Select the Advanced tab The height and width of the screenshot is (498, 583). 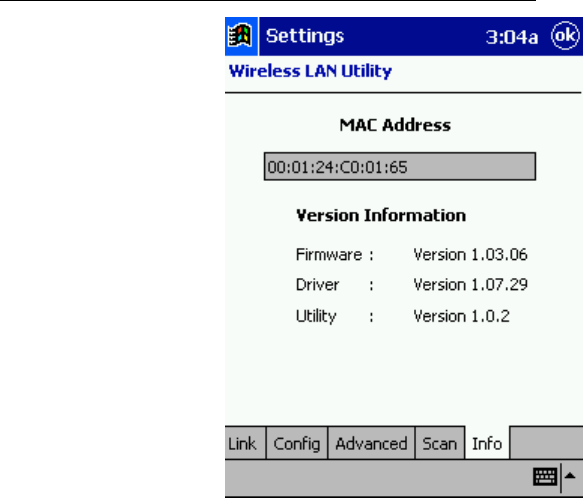(371, 443)
